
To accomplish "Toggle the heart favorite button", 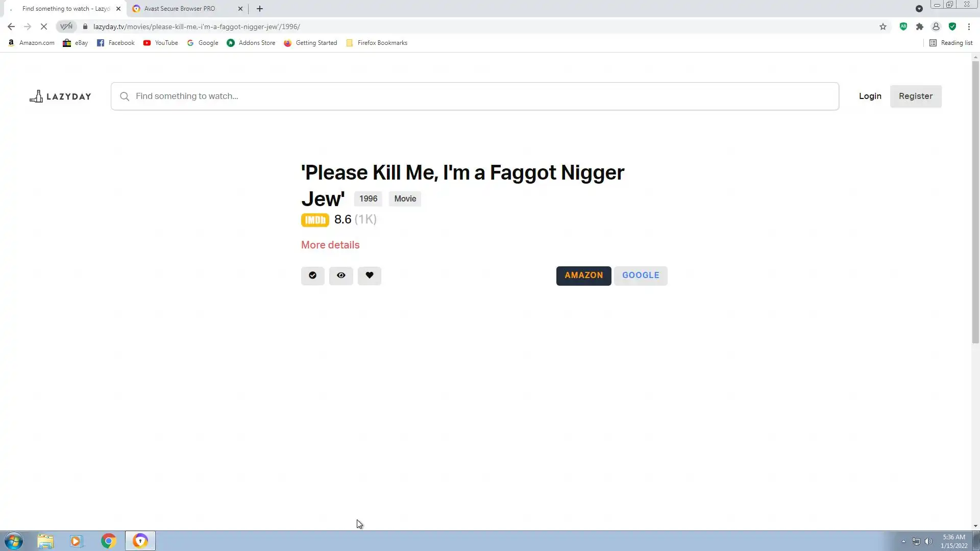I will click(370, 275).
